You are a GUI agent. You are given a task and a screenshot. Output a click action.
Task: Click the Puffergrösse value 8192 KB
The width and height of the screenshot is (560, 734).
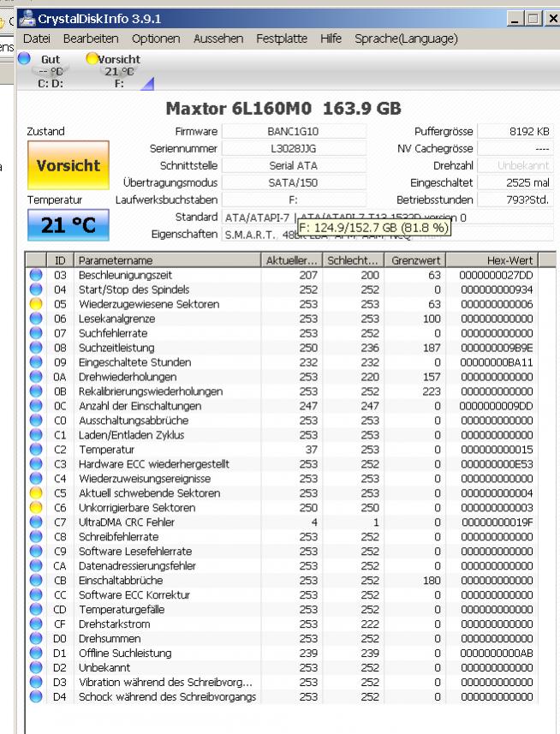(x=515, y=132)
